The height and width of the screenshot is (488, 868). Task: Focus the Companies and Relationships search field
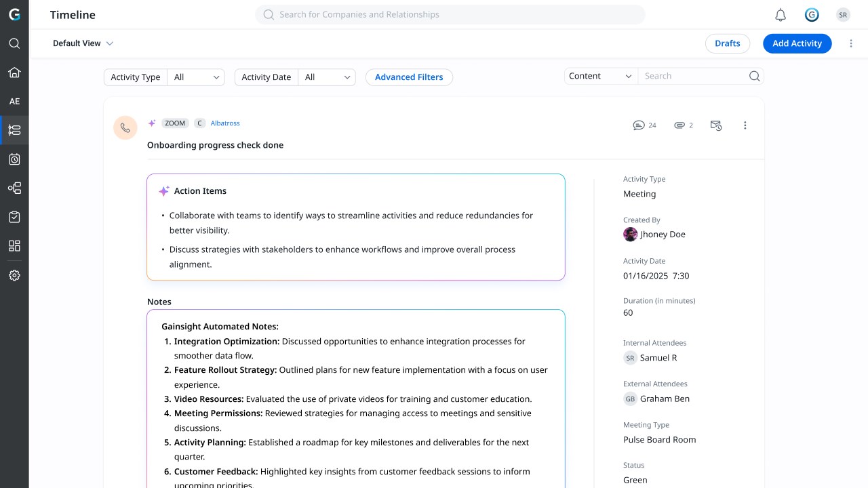tap(450, 14)
